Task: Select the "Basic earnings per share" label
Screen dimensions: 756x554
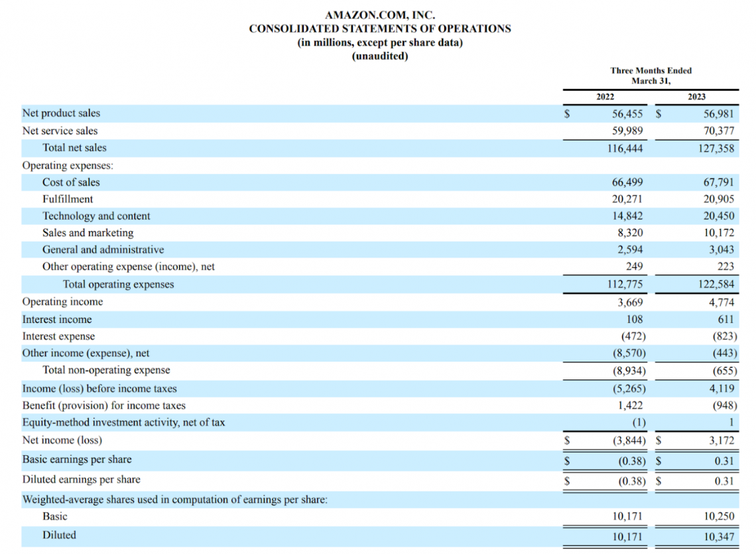Action: [x=77, y=459]
